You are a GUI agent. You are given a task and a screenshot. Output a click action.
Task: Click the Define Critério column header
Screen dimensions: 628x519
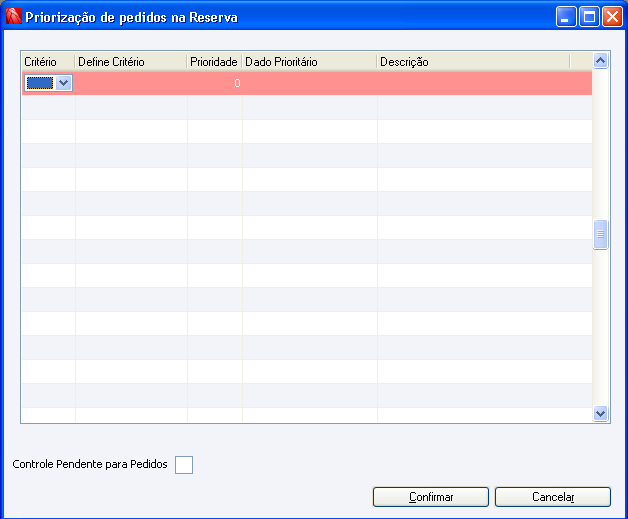pyautogui.click(x=131, y=62)
